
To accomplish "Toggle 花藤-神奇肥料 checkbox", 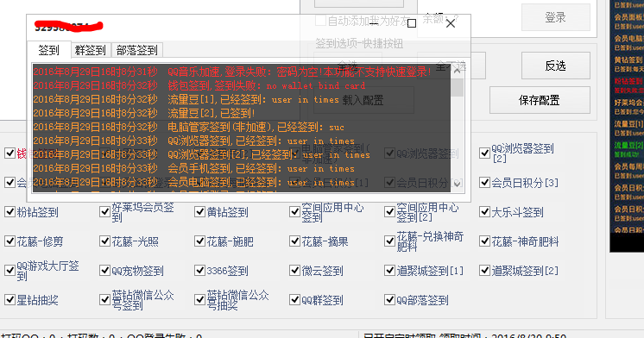I will point(484,241).
